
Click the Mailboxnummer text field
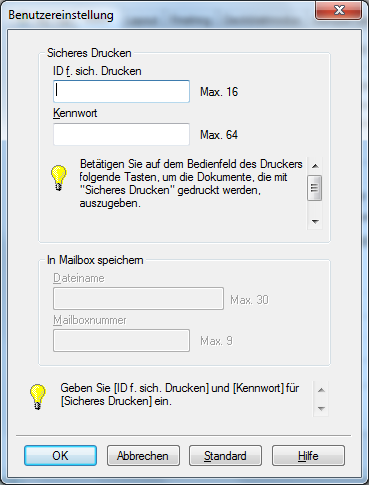(121, 340)
